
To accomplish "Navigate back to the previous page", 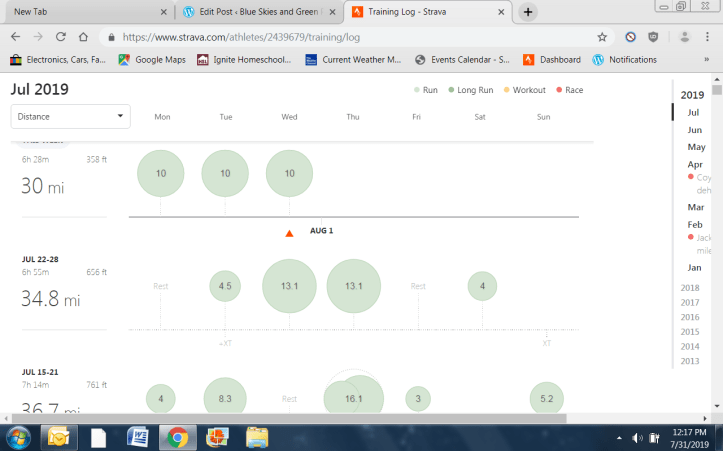I will point(15,36).
